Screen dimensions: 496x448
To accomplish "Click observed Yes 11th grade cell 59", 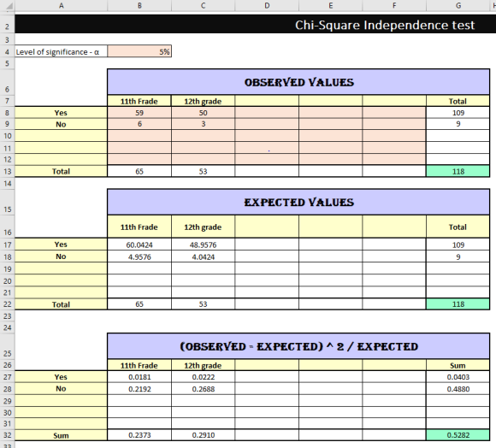I will 139,113.
